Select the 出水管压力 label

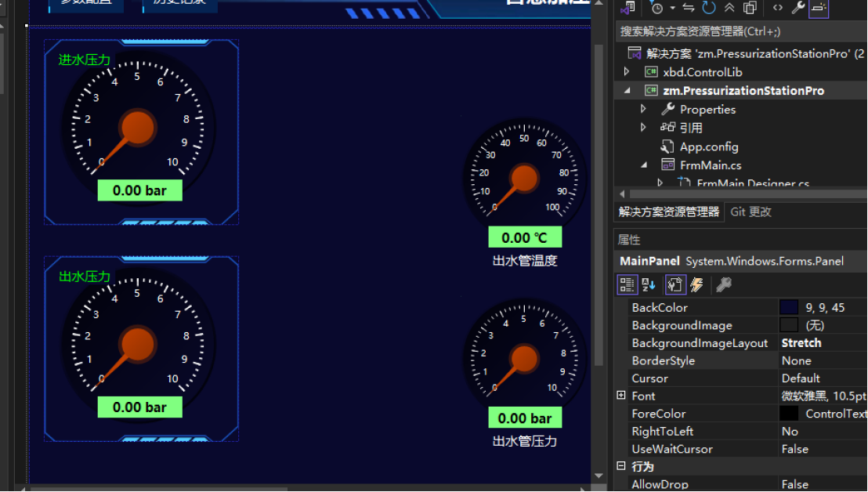click(524, 441)
